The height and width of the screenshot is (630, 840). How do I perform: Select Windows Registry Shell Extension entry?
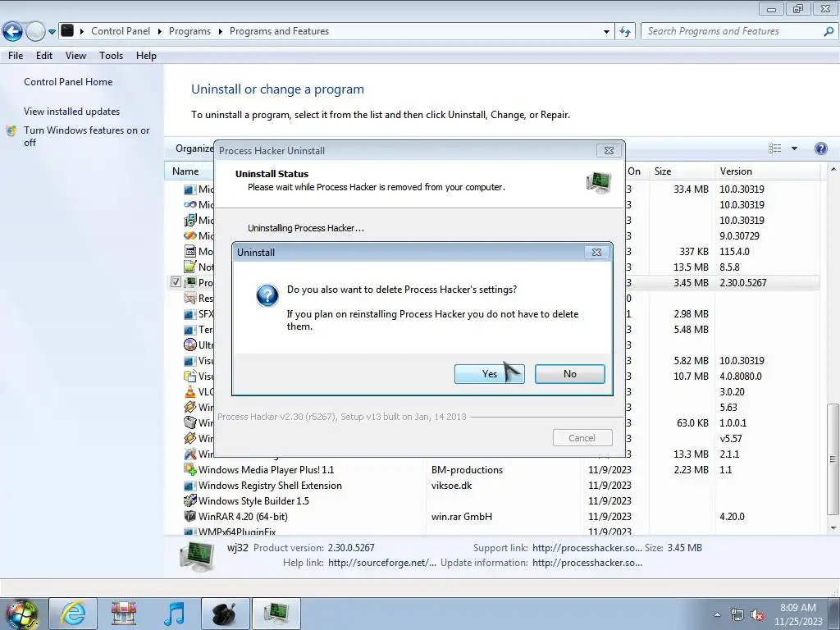click(270, 486)
